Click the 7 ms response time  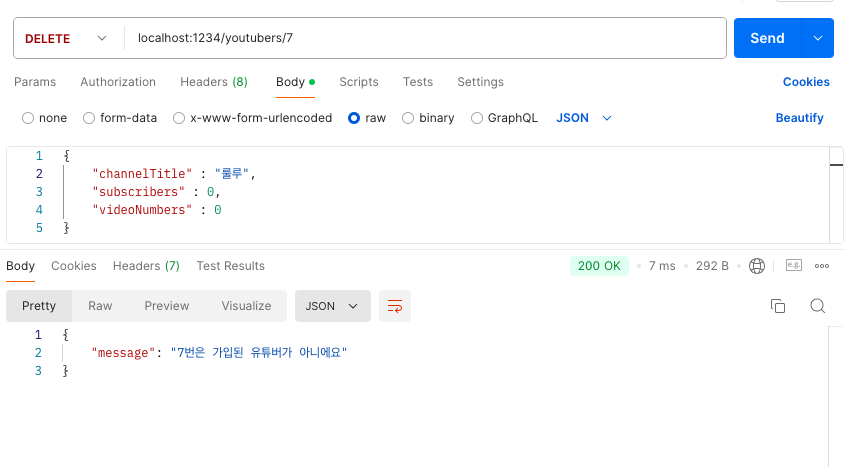pyautogui.click(x=662, y=266)
